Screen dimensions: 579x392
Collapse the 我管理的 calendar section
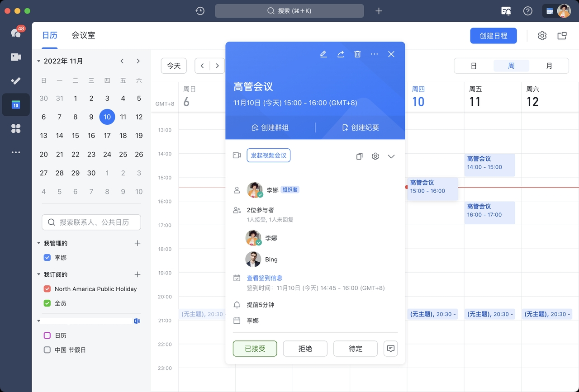click(39, 243)
